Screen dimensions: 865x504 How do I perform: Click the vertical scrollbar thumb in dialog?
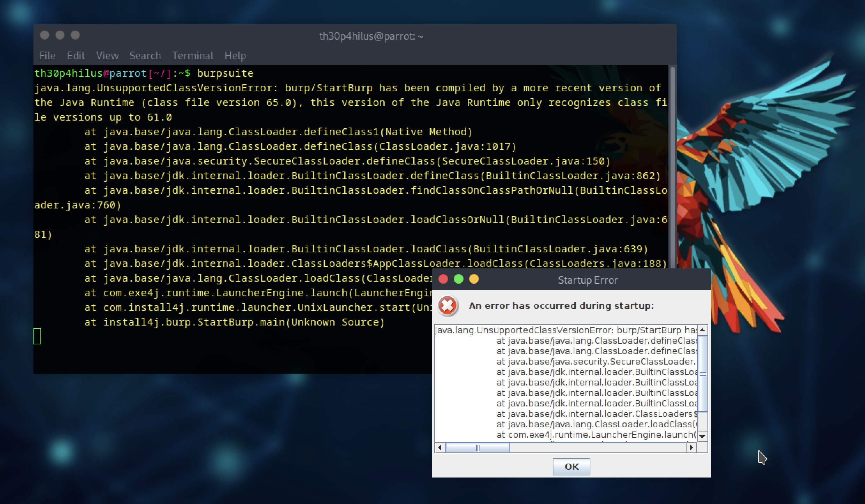pyautogui.click(x=703, y=374)
